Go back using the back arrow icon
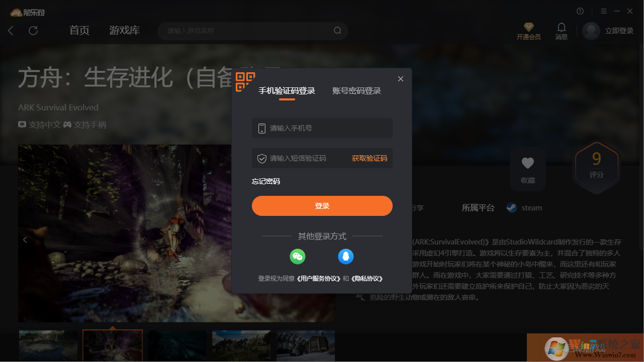Image resolution: width=644 pixels, height=362 pixels. [x=11, y=31]
